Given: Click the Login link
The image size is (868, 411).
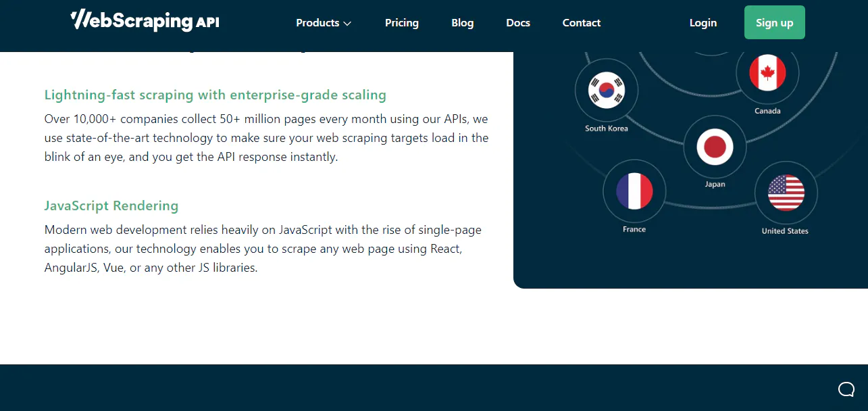Looking at the screenshot, I should click(703, 22).
